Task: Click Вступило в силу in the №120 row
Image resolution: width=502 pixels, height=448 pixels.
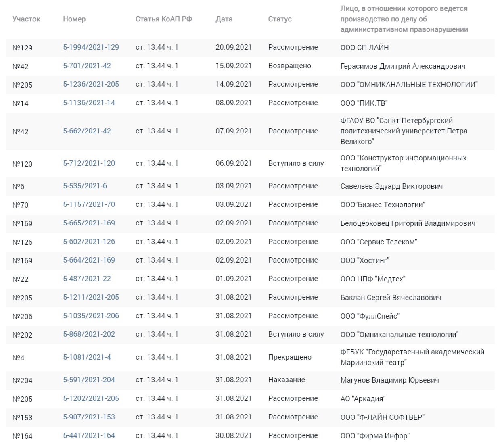Action: coord(296,163)
